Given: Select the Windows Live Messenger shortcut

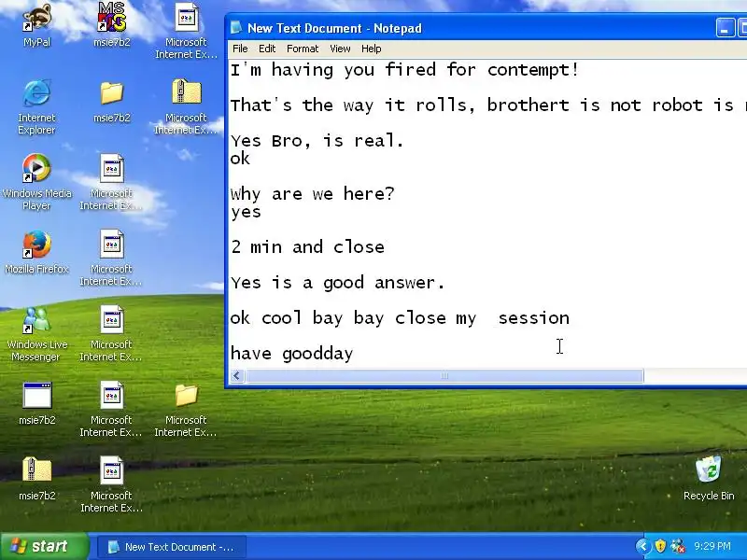Looking at the screenshot, I should [36, 334].
